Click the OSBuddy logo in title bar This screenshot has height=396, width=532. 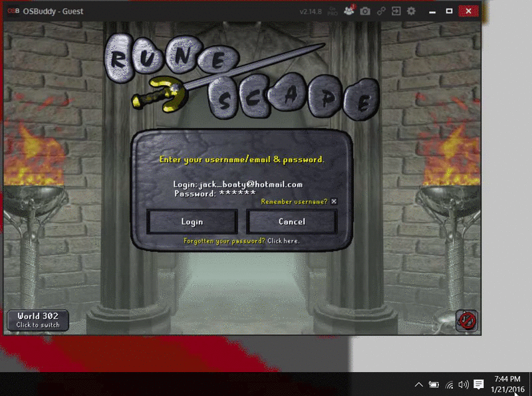pyautogui.click(x=13, y=11)
